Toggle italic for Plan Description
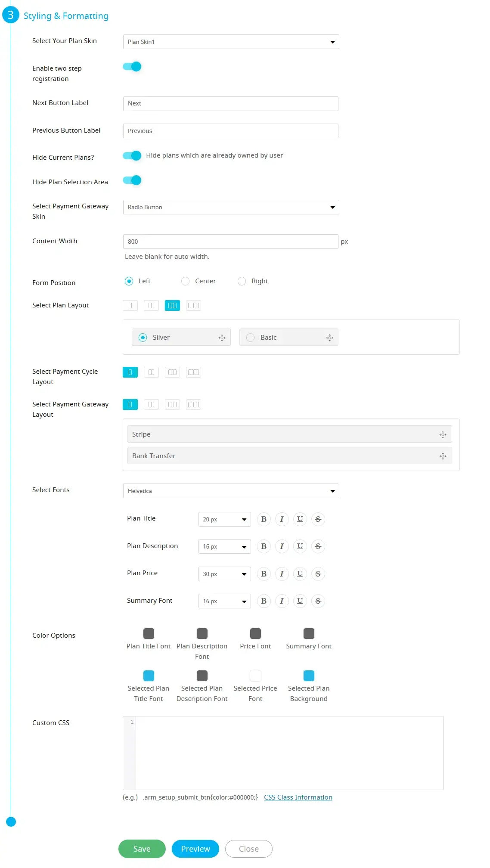The image size is (490, 868). tap(282, 546)
